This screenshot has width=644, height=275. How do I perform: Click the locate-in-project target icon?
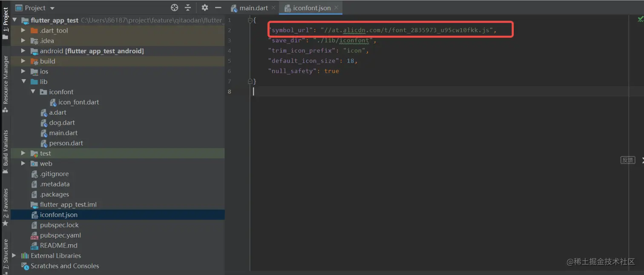(174, 8)
